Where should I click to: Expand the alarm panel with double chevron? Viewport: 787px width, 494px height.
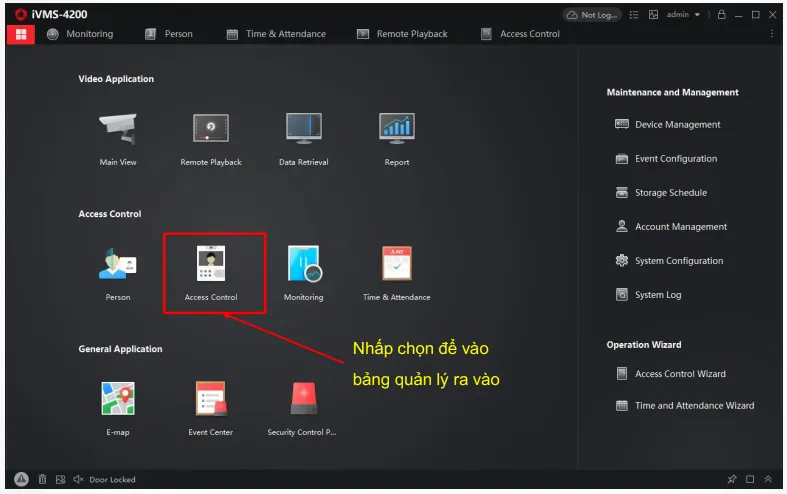point(768,480)
